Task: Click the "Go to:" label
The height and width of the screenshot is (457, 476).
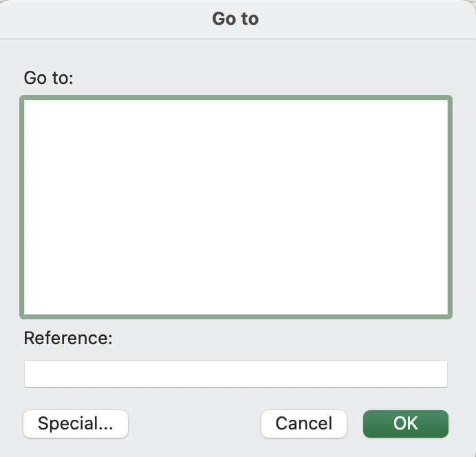Action: pyautogui.click(x=48, y=77)
